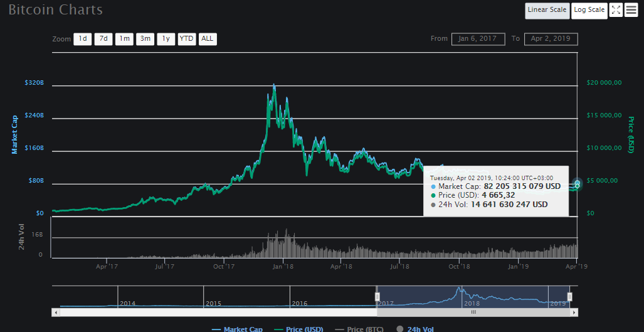Click the highlighted Market Cap data point

click(578, 183)
